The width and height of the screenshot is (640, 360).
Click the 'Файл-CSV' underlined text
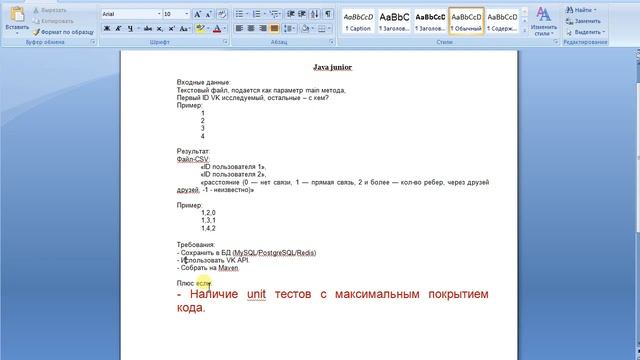[193, 159]
